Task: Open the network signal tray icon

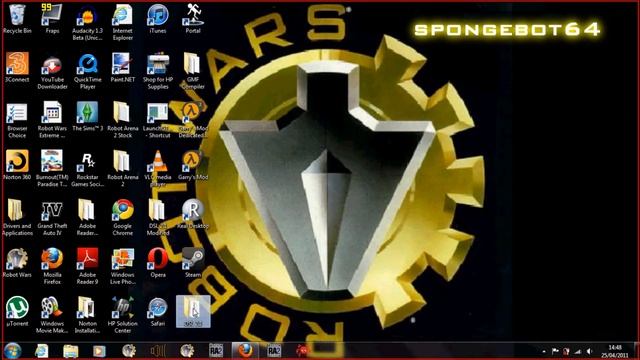Action: tap(578, 351)
